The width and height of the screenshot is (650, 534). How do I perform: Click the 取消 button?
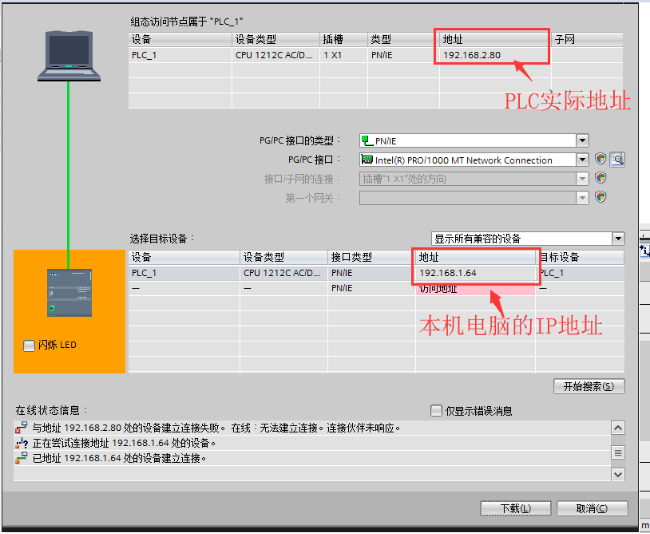(592, 508)
